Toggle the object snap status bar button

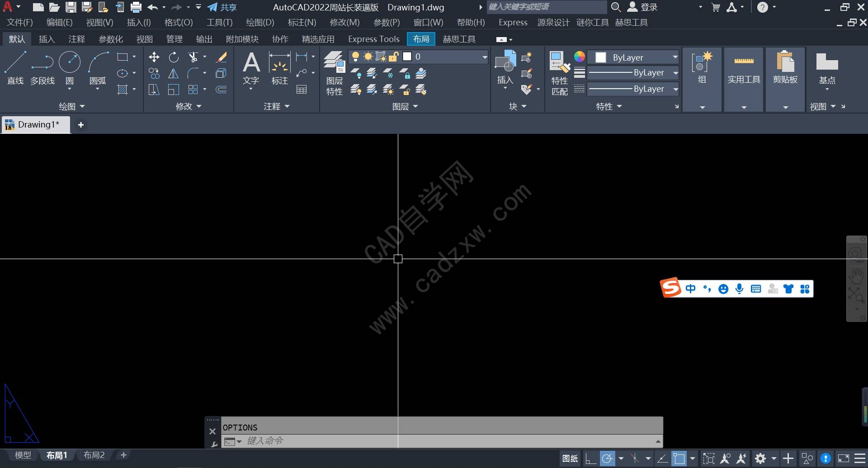[x=679, y=459]
